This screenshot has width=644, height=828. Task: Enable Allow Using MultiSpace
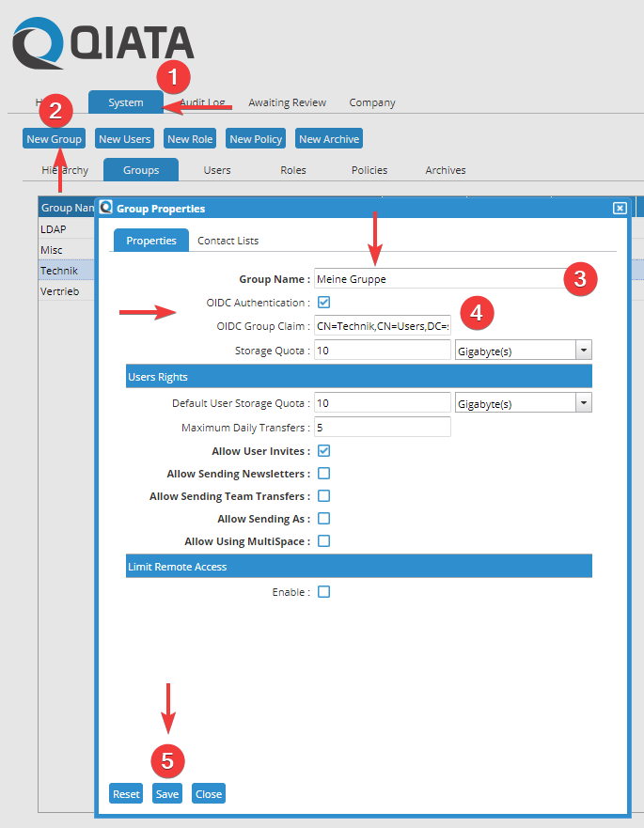[324, 541]
